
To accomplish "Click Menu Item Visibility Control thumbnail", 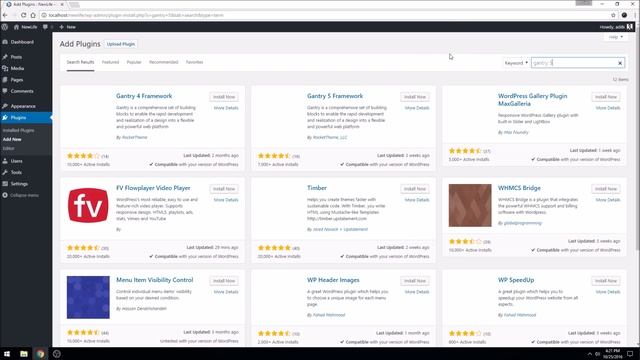I will [88, 297].
